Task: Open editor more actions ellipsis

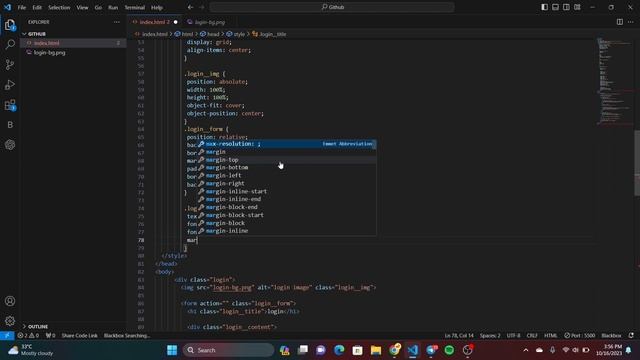Action: pyautogui.click(x=631, y=22)
